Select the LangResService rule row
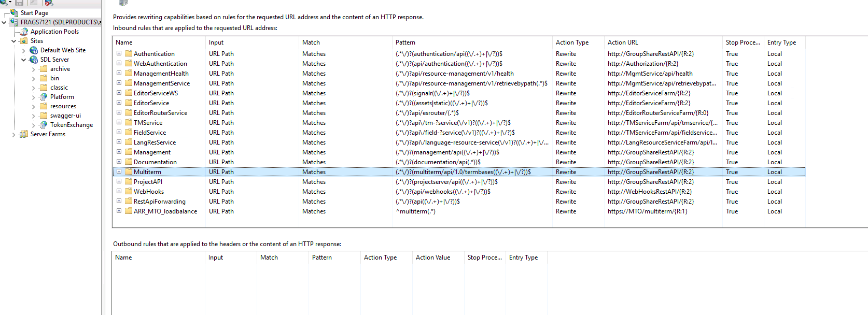868x315 pixels. [x=459, y=142]
